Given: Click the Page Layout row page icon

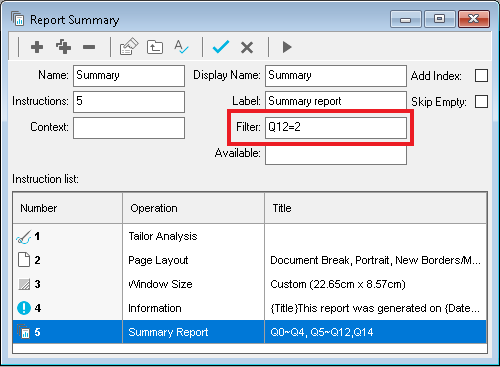Looking at the screenshot, I should click(24, 260).
